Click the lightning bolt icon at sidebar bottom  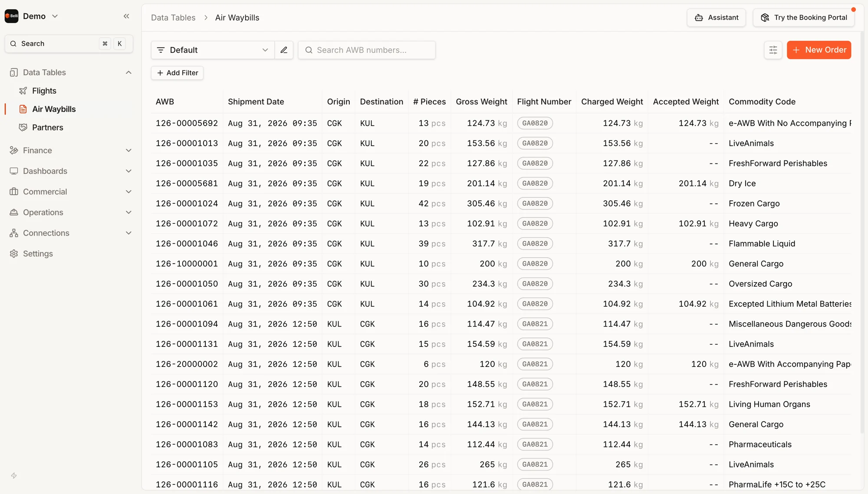[14, 476]
